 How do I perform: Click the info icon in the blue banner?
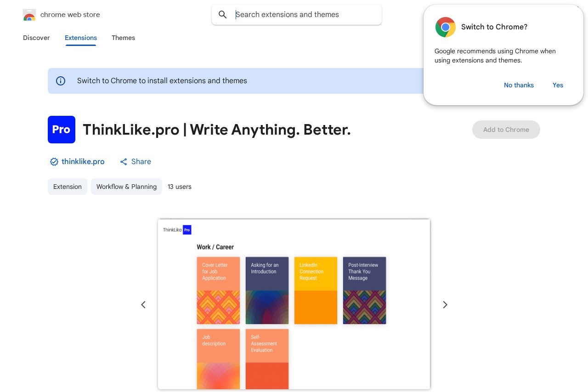pyautogui.click(x=61, y=81)
